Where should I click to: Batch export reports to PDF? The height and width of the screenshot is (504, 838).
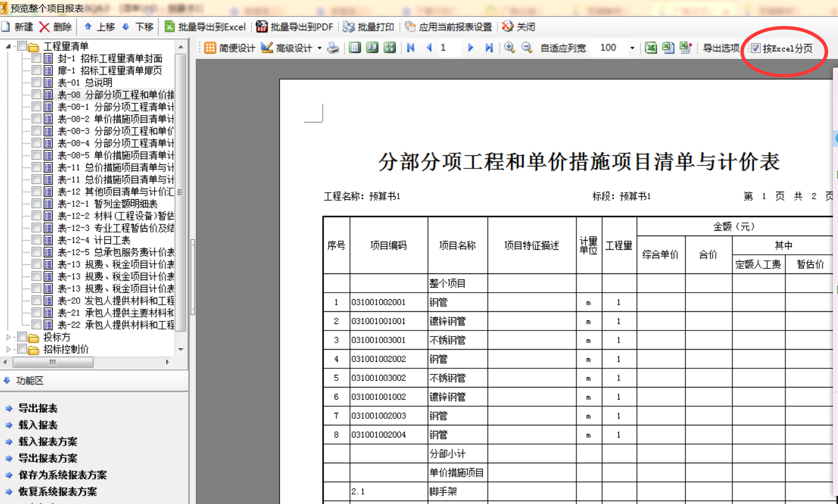pos(295,27)
